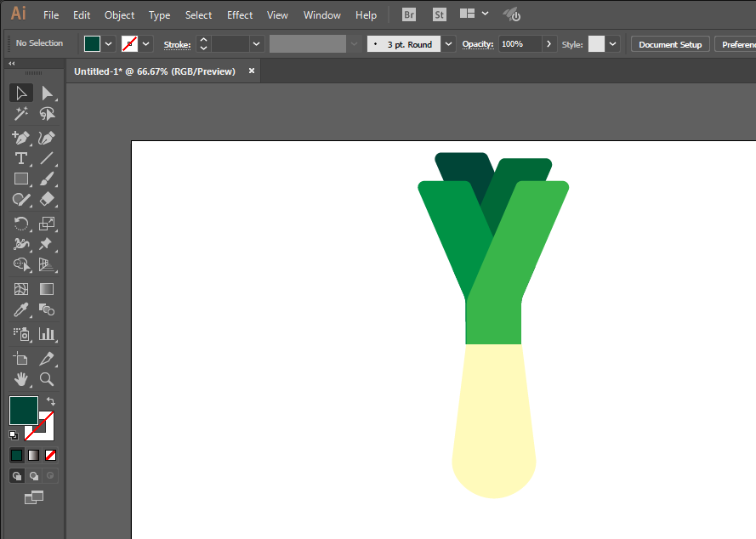
Task: Open Adobe Stock via St icon
Action: (440, 14)
